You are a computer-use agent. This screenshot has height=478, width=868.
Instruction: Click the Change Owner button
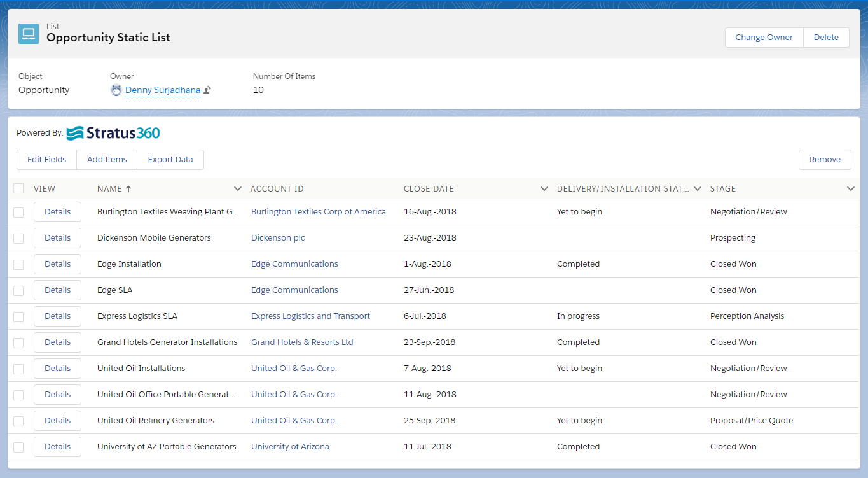(763, 37)
